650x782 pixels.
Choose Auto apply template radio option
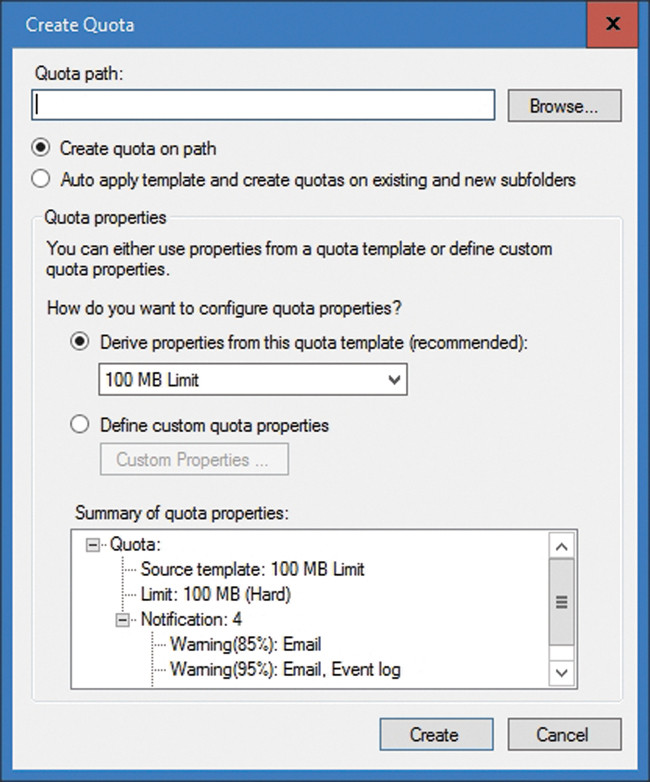click(x=41, y=180)
